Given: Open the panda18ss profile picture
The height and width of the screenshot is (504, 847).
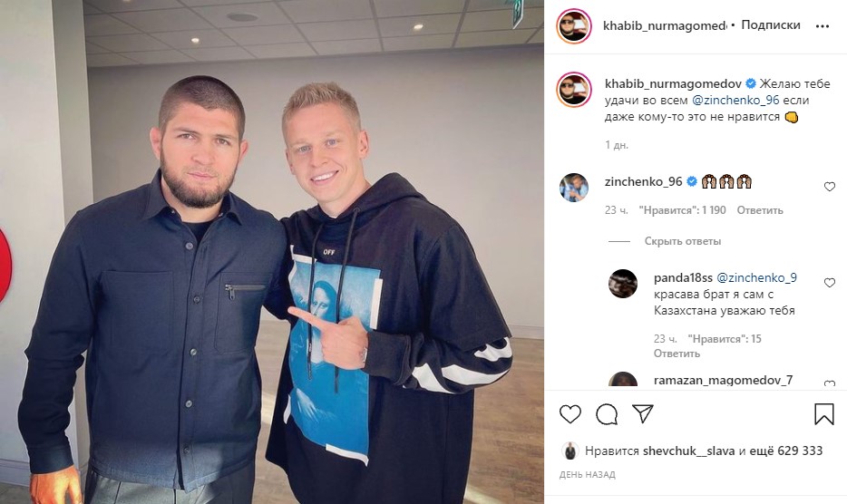Looking at the screenshot, I should (623, 284).
